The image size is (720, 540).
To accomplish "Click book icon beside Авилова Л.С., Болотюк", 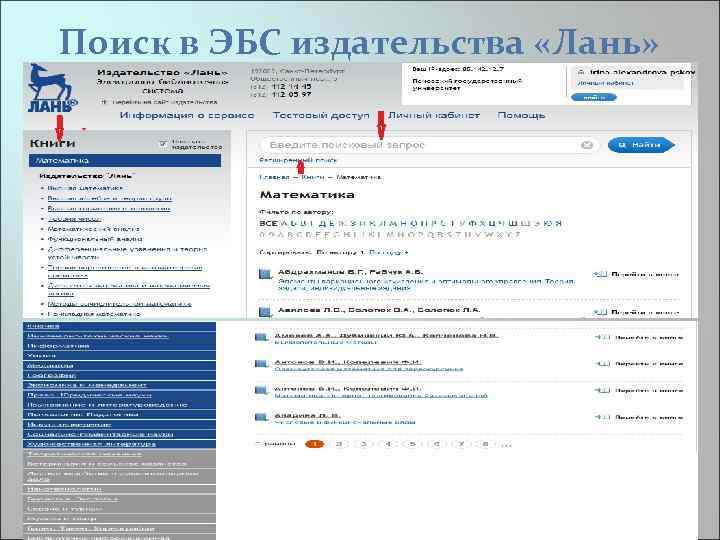I will [265, 312].
